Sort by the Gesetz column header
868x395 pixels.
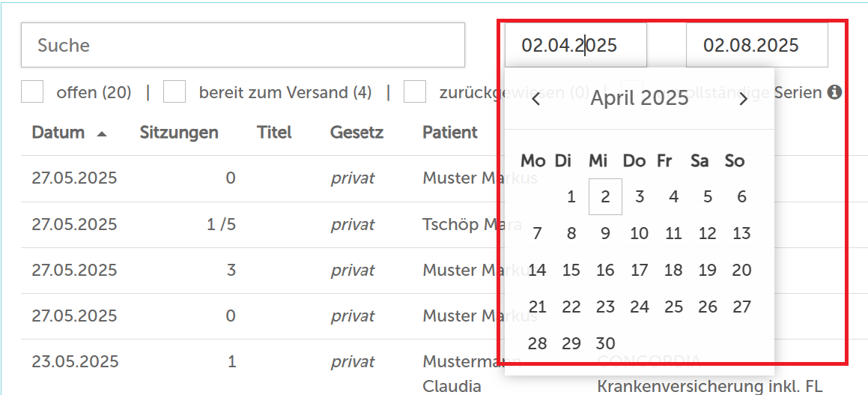[x=356, y=133]
